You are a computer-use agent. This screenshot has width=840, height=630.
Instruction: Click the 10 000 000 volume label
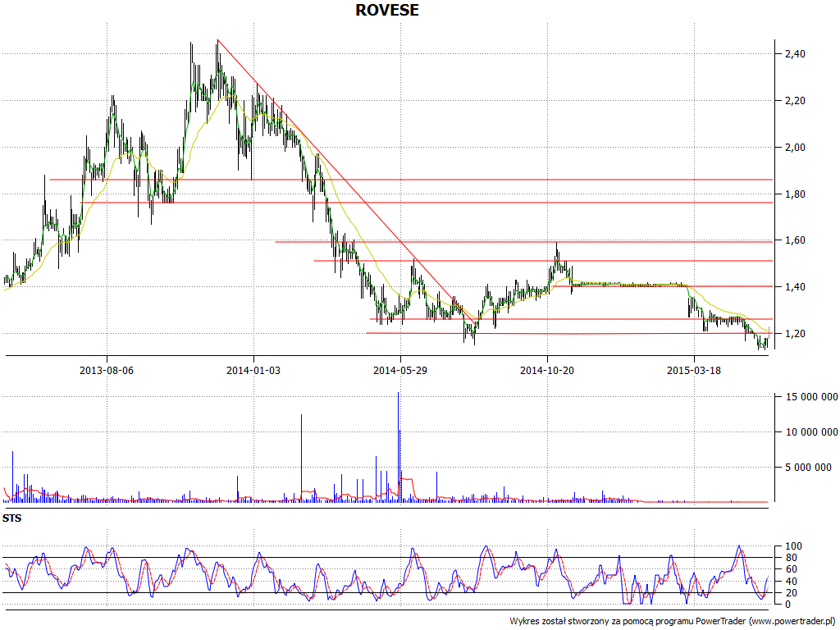tap(811, 431)
